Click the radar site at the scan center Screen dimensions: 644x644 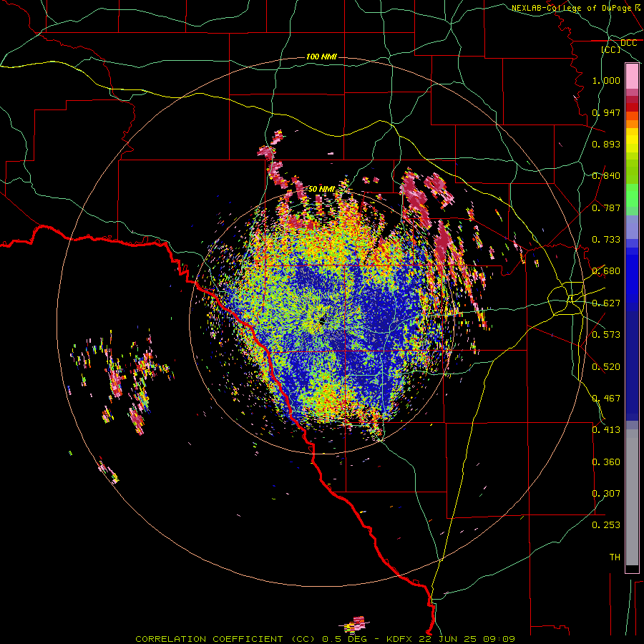[x=323, y=321]
